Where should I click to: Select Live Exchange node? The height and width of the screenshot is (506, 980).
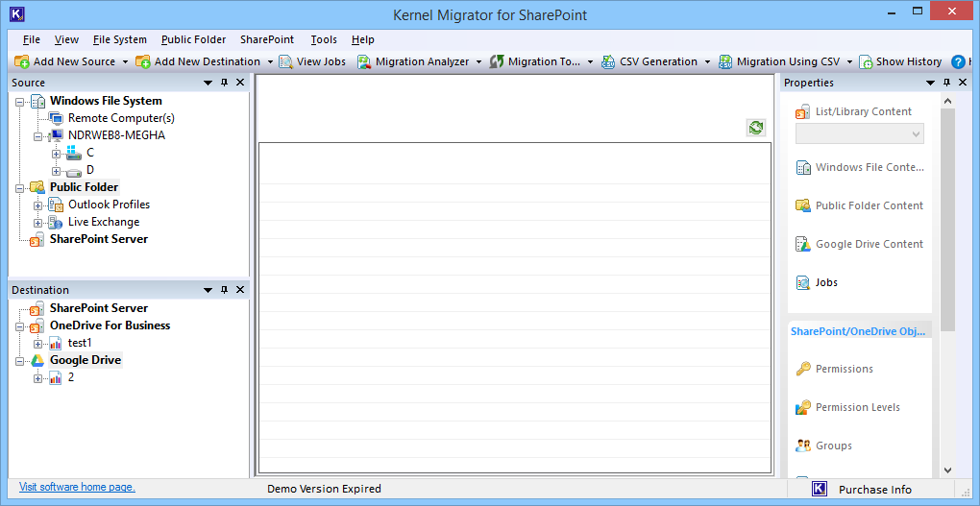pos(104,222)
